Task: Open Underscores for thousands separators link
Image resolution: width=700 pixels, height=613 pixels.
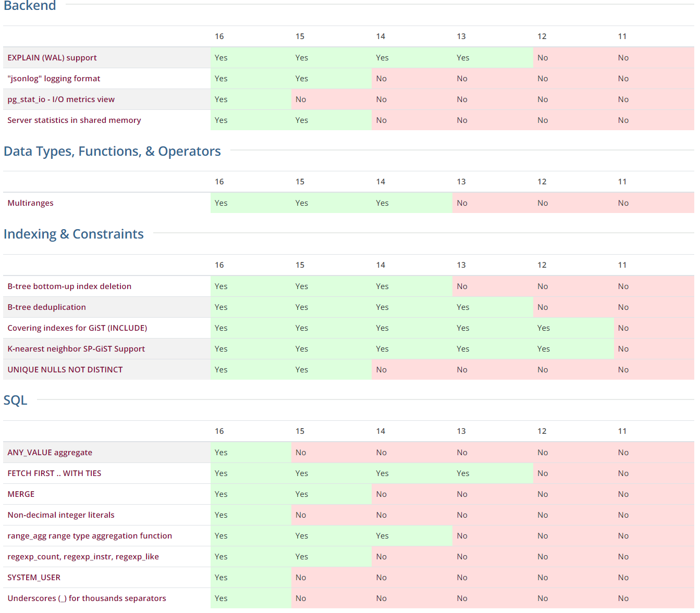Action: (87, 598)
